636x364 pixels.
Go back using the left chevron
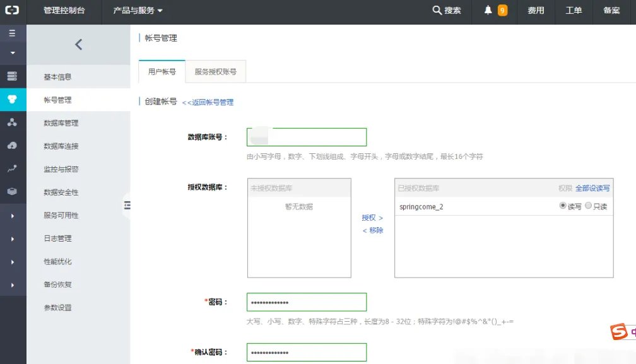click(x=79, y=45)
